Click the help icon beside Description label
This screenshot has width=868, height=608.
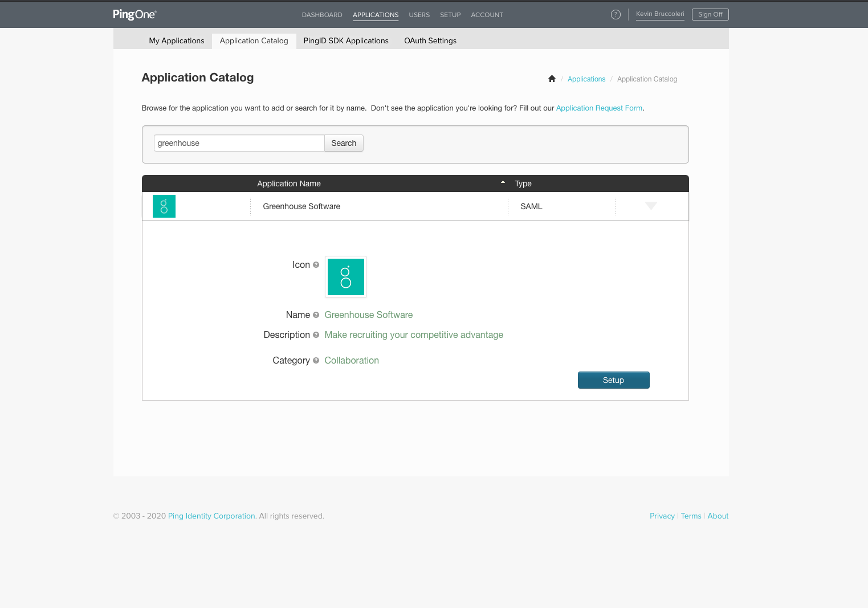(x=316, y=335)
